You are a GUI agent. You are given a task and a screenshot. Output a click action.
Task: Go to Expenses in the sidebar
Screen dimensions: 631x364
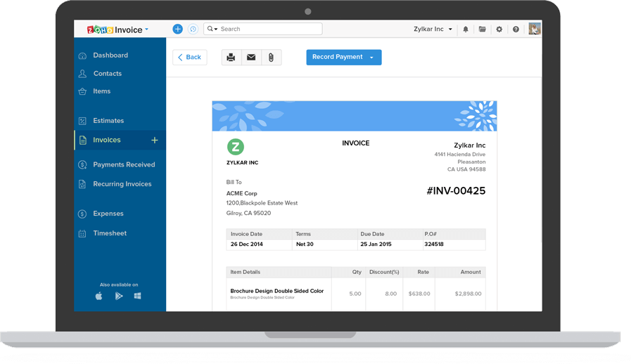tap(108, 213)
